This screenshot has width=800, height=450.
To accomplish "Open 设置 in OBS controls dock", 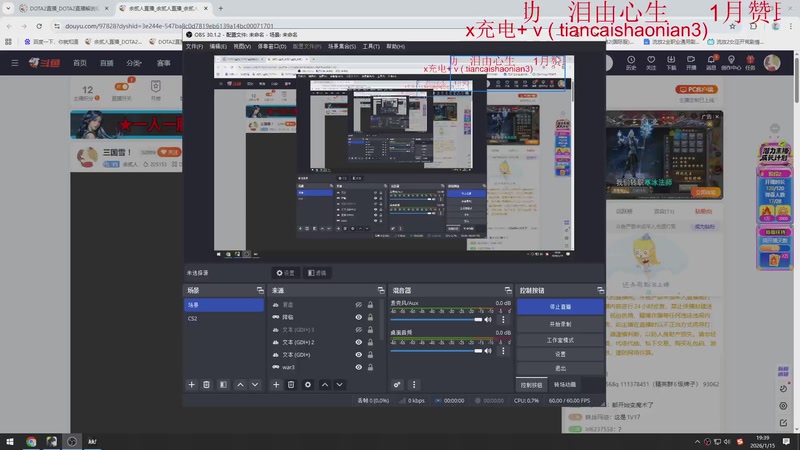I will click(560, 354).
